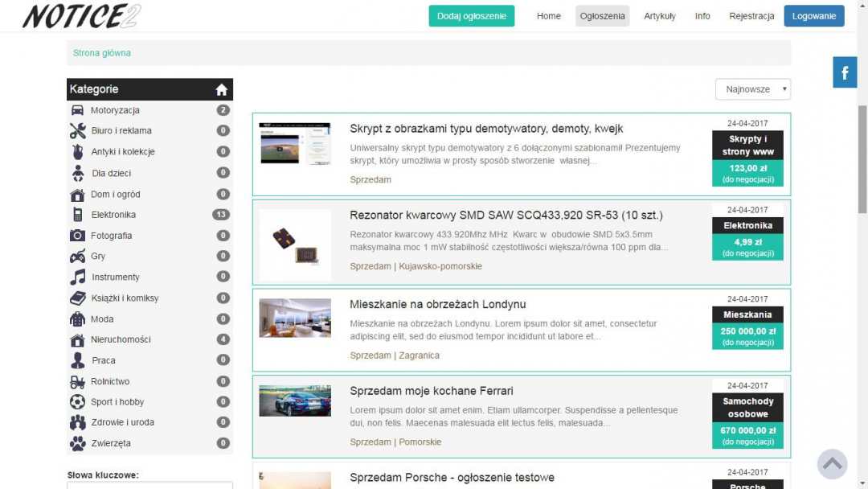Click the car icon beside Motoryzacja
868x489 pixels.
(78, 110)
